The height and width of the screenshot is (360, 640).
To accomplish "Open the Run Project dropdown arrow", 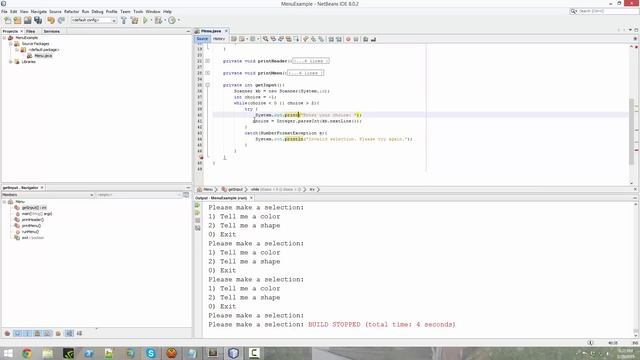I will [x=151, y=20].
